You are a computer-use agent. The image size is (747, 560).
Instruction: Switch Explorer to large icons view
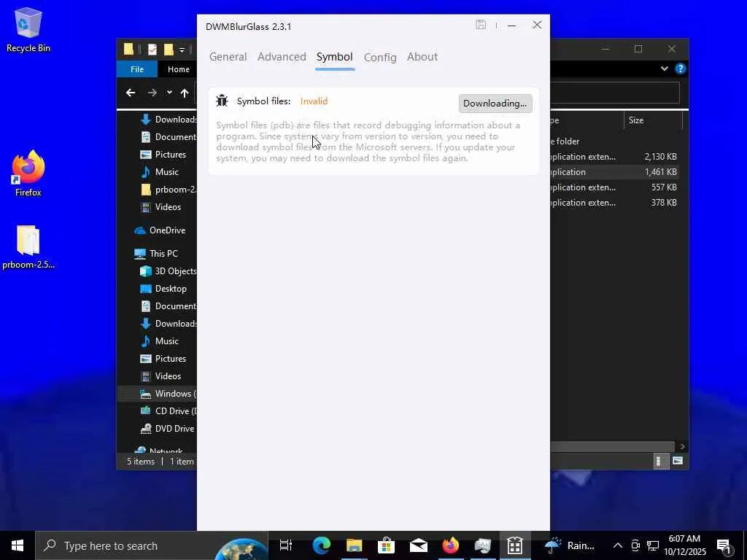678,461
